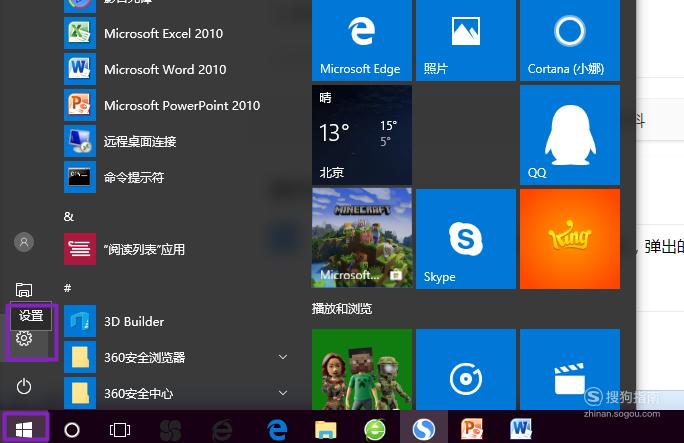Click the dimmed Internet Explorer taskbar icon
The height and width of the screenshot is (443, 684).
coord(222,430)
